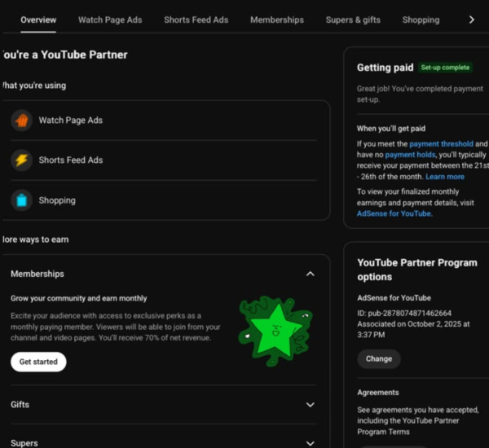Expand the Gifts section

[x=310, y=405]
